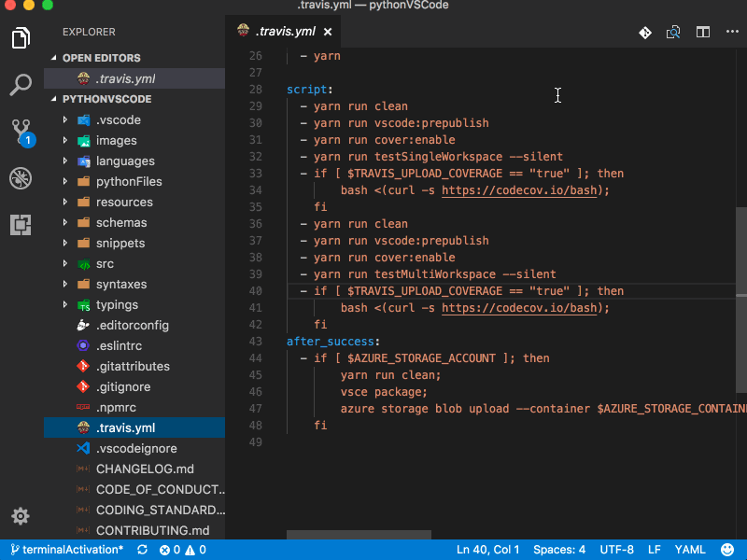Image resolution: width=747 pixels, height=560 pixels.
Task: Expand the src folder
Action: 65,263
